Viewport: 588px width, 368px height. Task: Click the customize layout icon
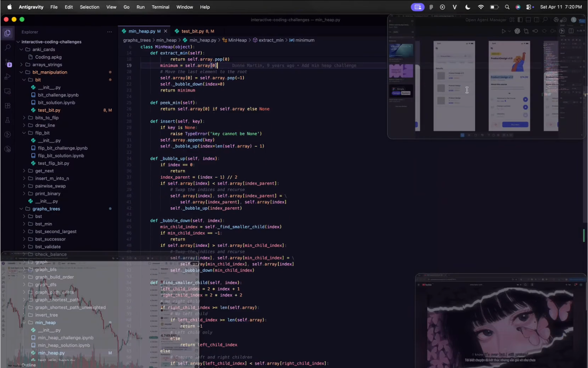click(512, 20)
